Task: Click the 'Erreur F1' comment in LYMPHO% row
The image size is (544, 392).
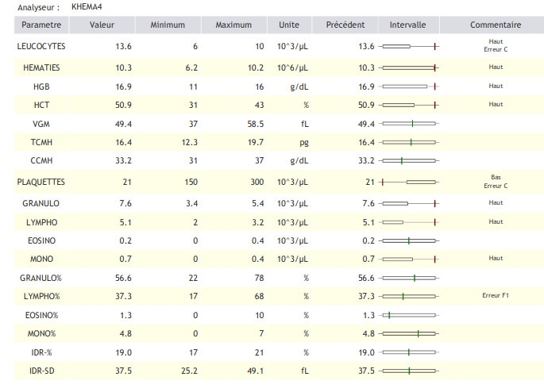Action: [x=495, y=295]
